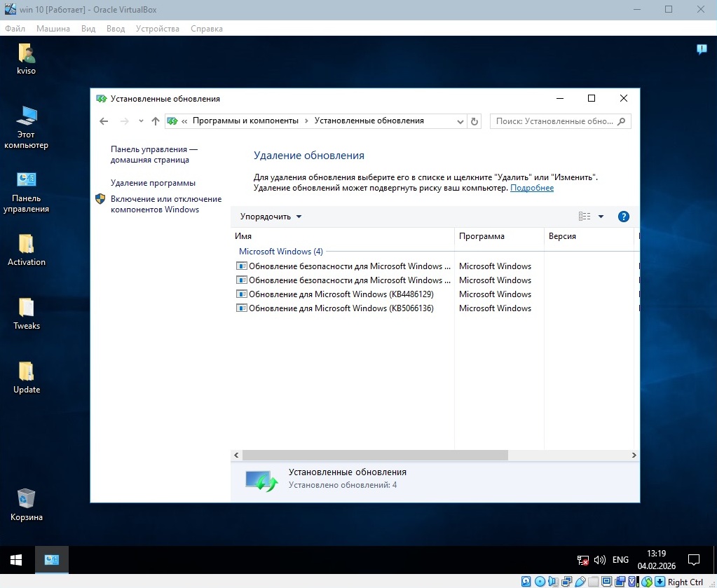Open the Машина menu in VirtualBox
This screenshot has height=588, width=717.
point(53,29)
